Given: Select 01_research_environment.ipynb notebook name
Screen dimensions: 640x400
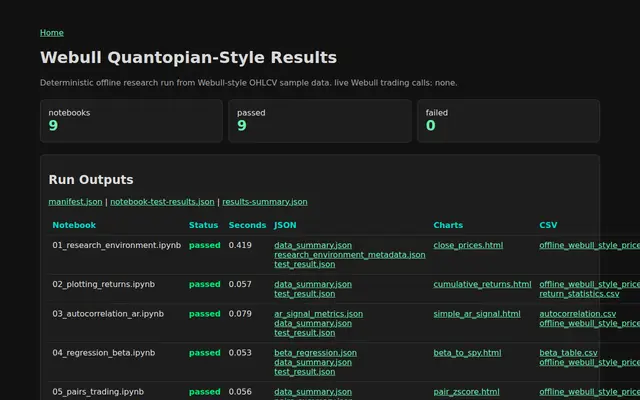Looking at the screenshot, I should click(x=116, y=245).
